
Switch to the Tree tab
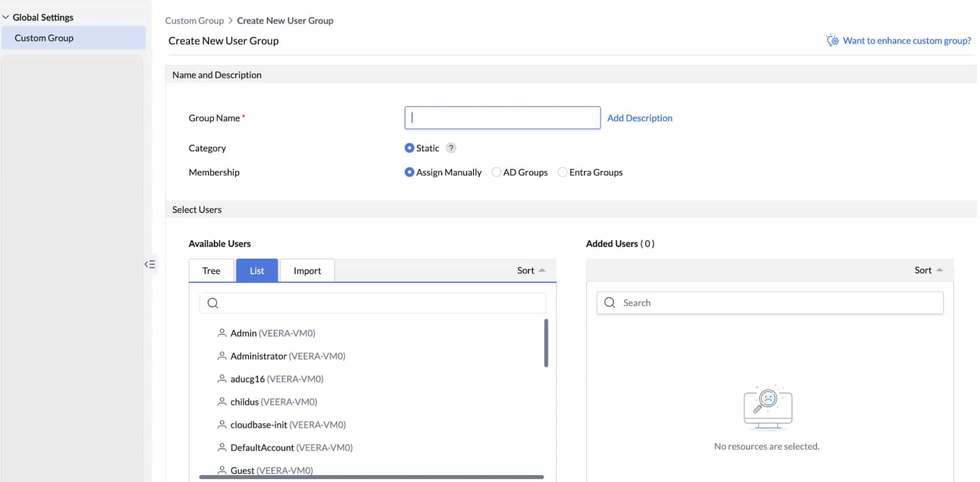[x=211, y=271]
